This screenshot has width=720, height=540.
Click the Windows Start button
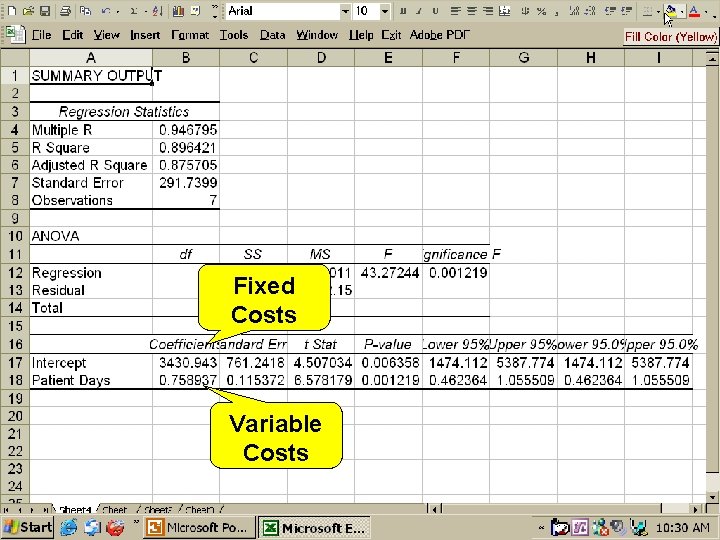[x=28, y=528]
